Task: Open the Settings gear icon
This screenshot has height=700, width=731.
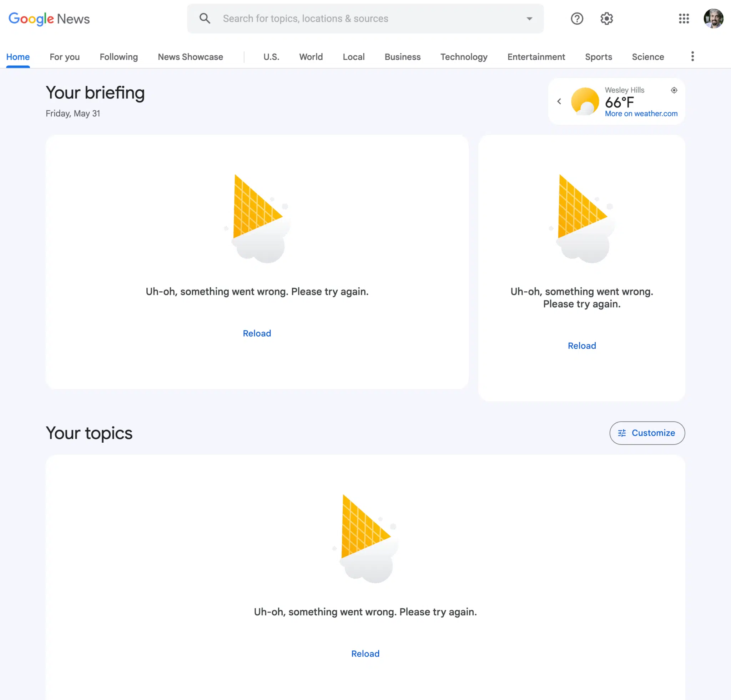Action: (606, 19)
